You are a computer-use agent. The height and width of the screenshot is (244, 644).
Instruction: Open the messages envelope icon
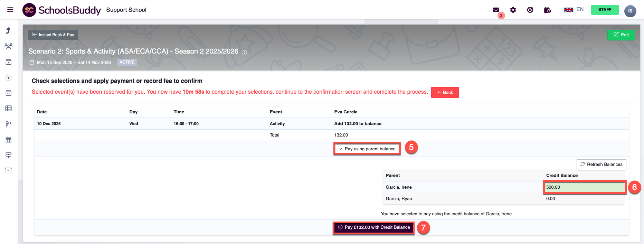click(x=496, y=10)
